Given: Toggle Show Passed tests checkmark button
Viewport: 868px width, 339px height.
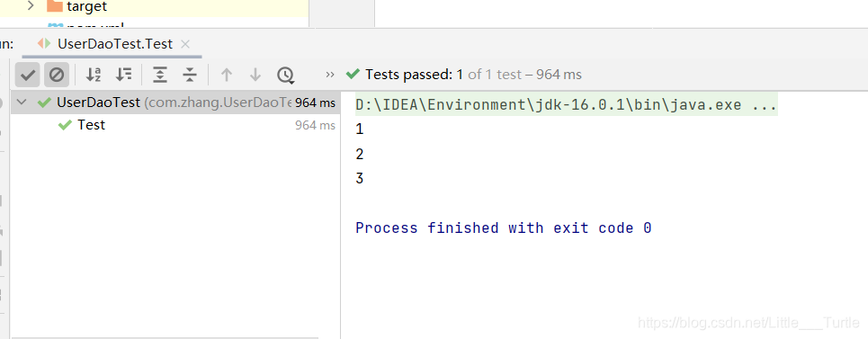Looking at the screenshot, I should pos(28,75).
